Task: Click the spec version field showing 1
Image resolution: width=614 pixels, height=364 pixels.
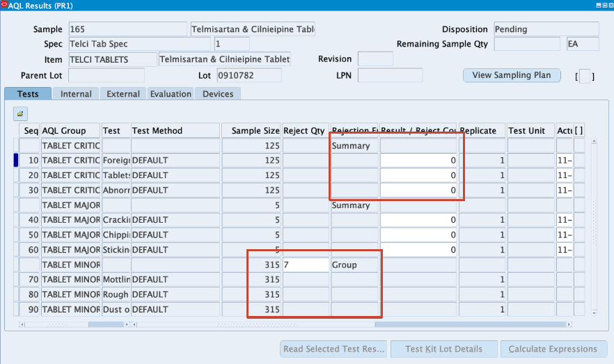Action: coord(232,44)
